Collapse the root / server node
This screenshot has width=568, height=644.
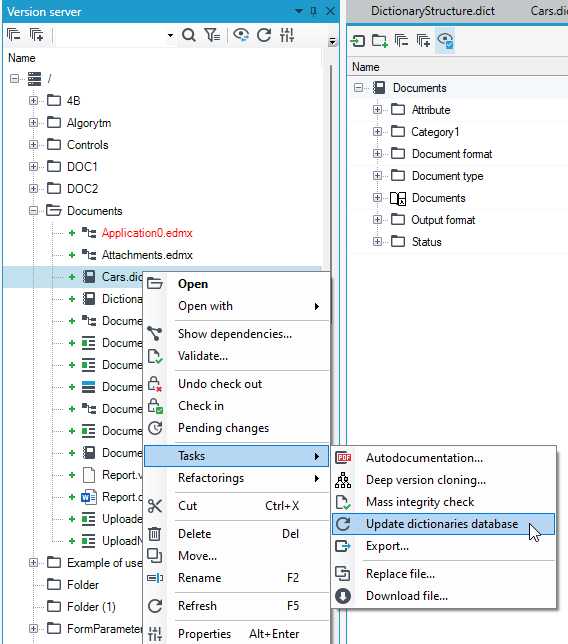tap(14, 78)
